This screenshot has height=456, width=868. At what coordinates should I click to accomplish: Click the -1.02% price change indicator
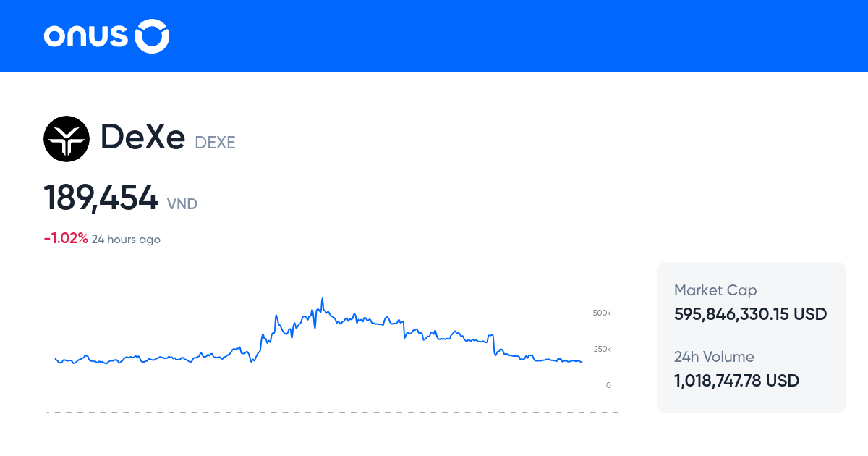pos(66,239)
